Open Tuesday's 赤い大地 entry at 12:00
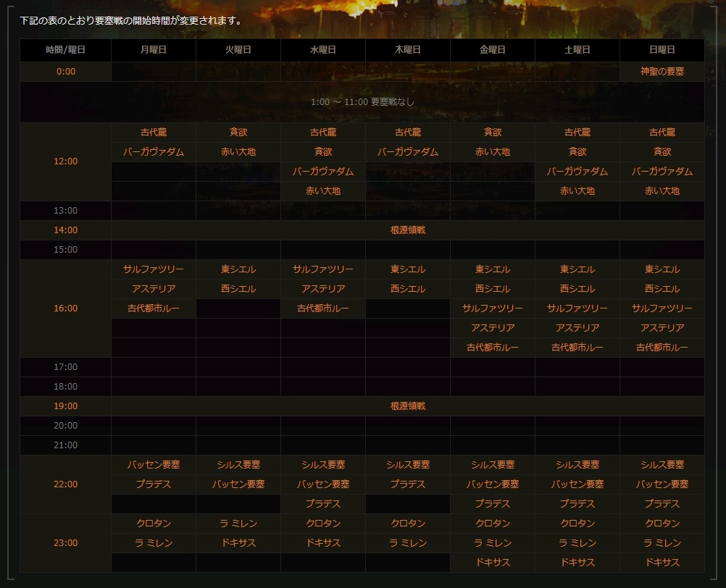 point(238,152)
